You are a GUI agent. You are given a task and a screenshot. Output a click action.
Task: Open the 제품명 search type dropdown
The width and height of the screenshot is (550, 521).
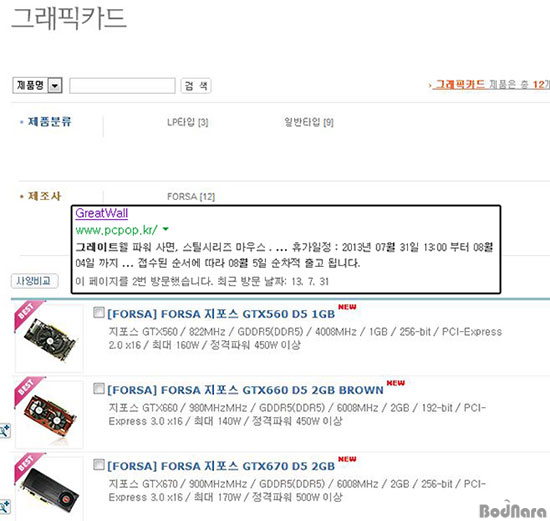(38, 85)
